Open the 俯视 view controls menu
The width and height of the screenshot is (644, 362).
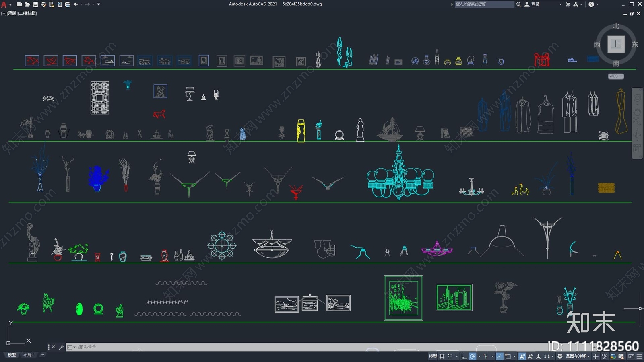tap(12, 13)
